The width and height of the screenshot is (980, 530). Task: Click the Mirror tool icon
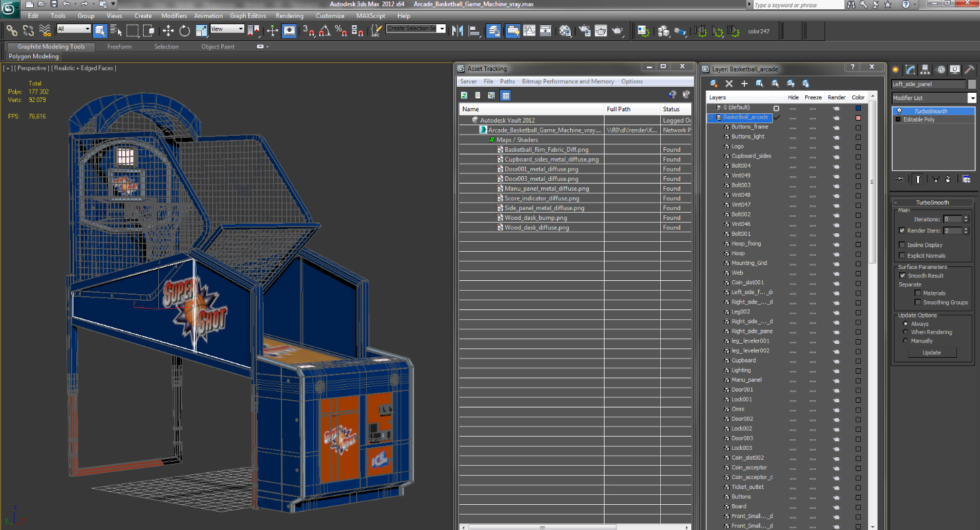click(458, 30)
